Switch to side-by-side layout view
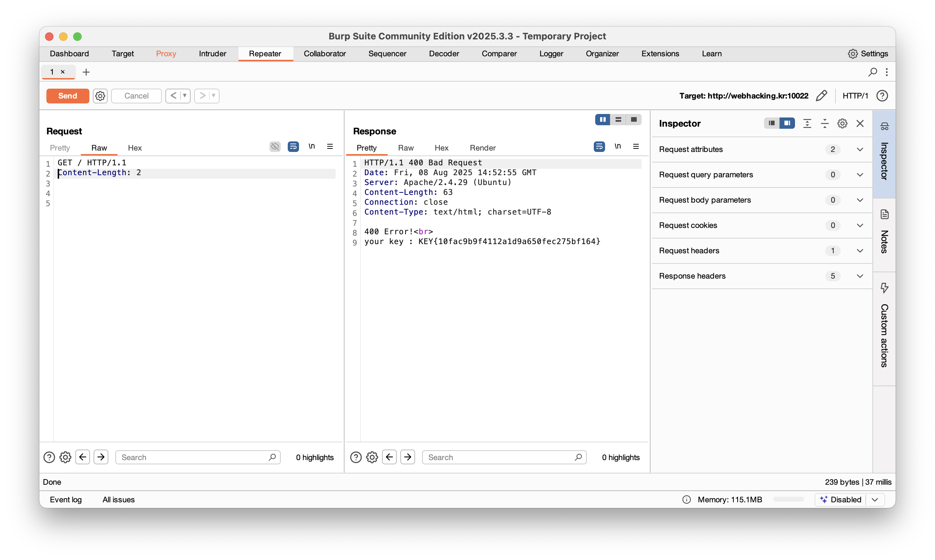The width and height of the screenshot is (935, 560). (603, 120)
